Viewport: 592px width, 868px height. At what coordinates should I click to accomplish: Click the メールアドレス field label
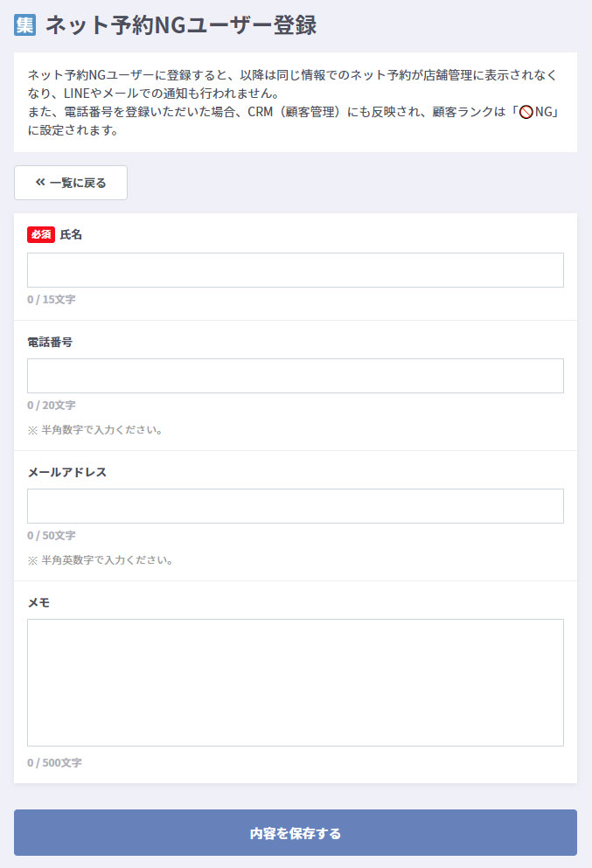(67, 472)
